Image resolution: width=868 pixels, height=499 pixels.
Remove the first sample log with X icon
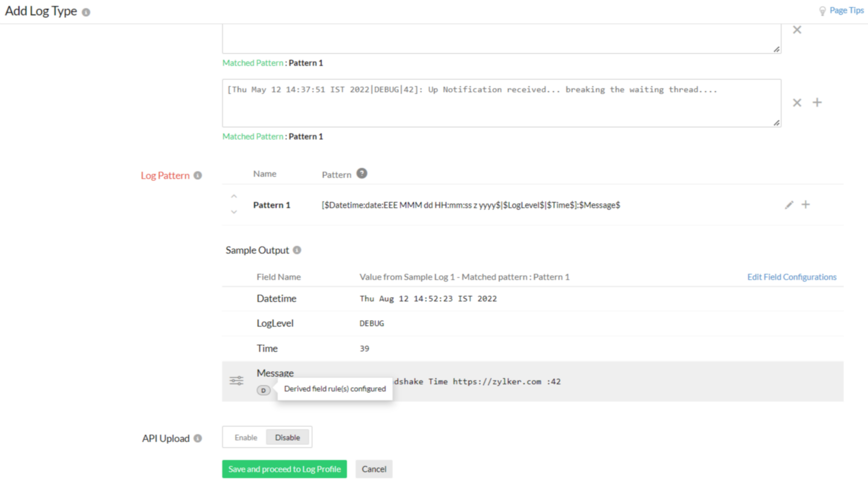(x=797, y=30)
